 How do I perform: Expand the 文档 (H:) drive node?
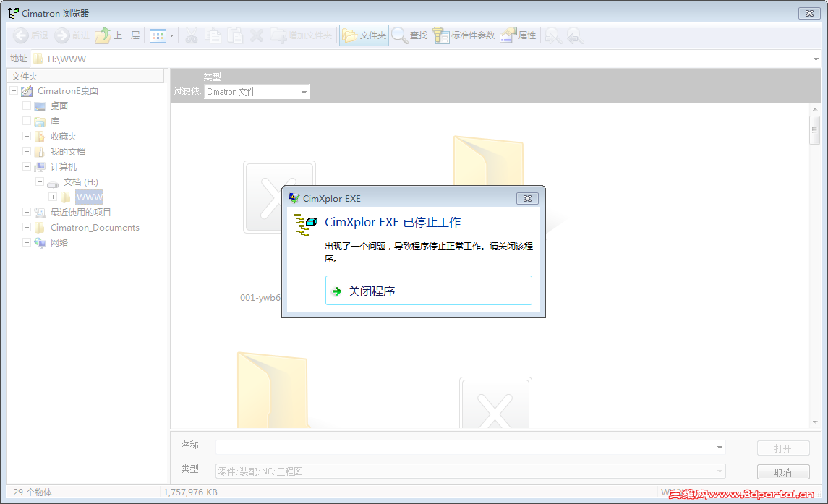(40, 181)
